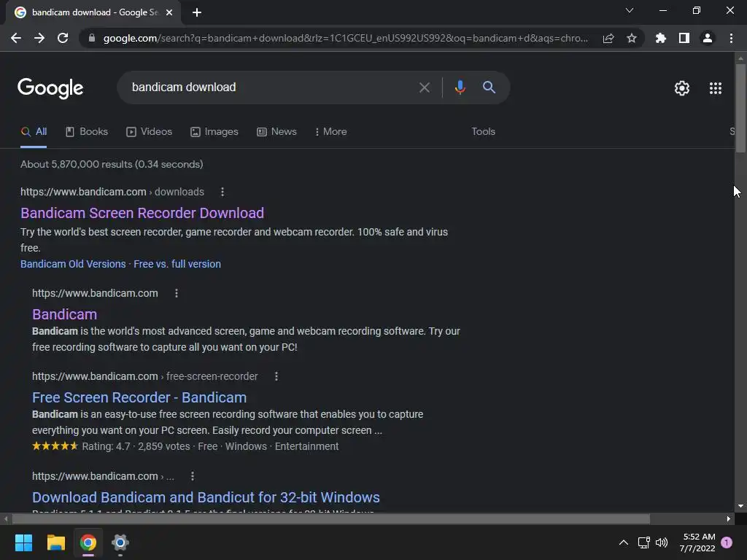Open Settings from the taskbar

pyautogui.click(x=120, y=542)
